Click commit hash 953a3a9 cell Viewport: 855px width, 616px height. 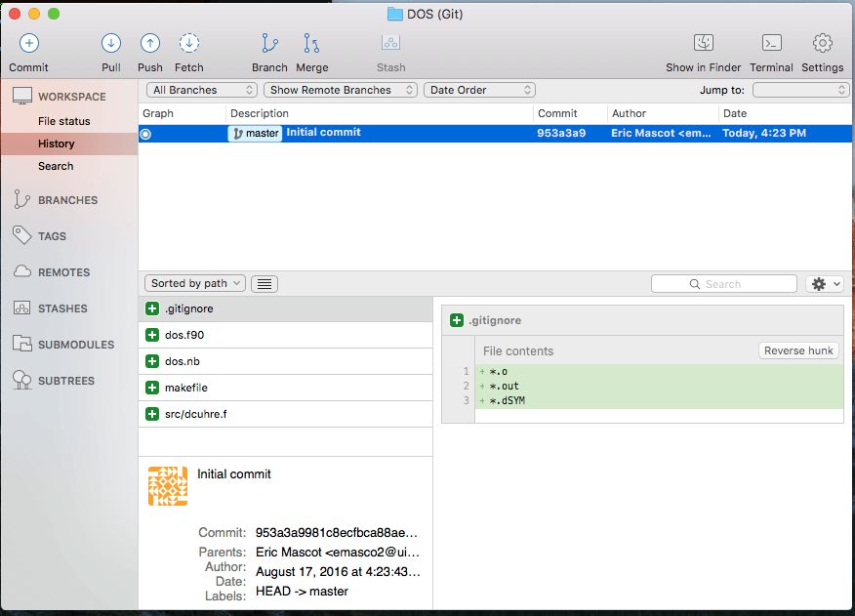click(561, 133)
